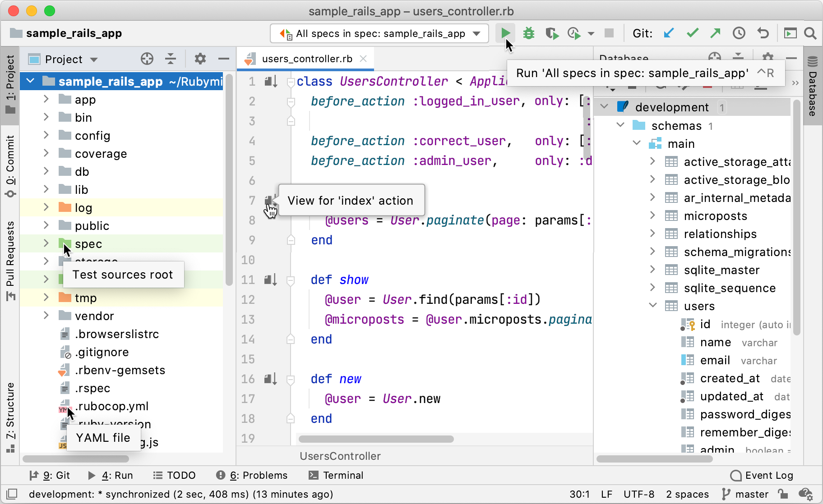Run specs with coverage (shield icon)
This screenshot has height=504, width=823.
pyautogui.click(x=551, y=33)
